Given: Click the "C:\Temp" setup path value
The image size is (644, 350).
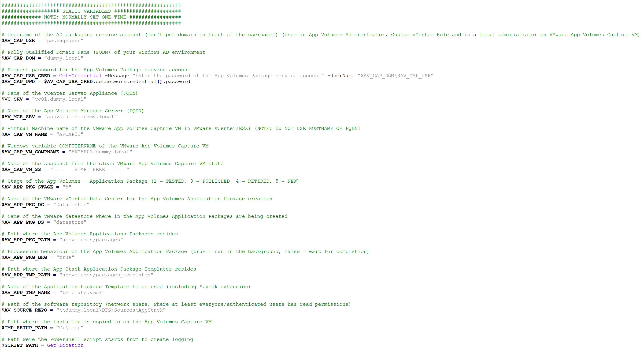Looking at the screenshot, I should [x=70, y=327].
